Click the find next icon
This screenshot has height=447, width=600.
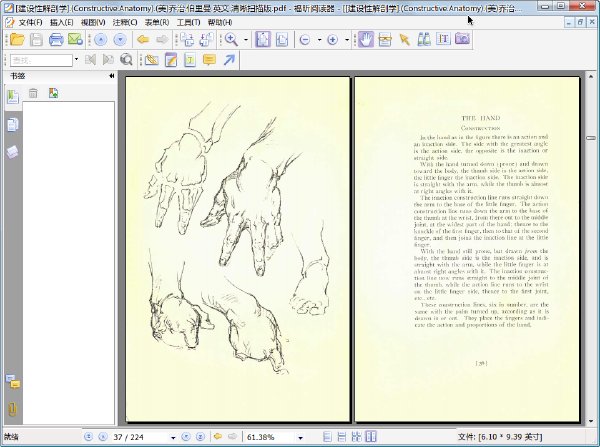tap(108, 60)
